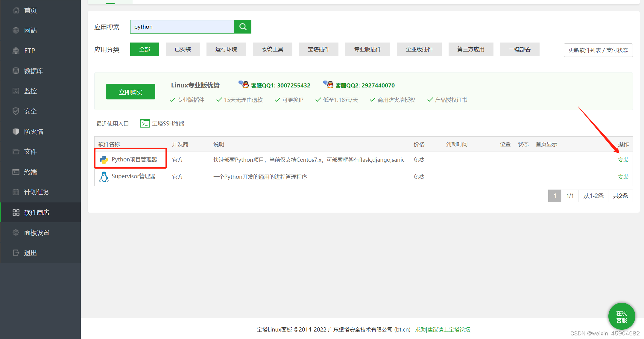Click the database icon for 数据库
This screenshot has width=644, height=339.
[16, 71]
